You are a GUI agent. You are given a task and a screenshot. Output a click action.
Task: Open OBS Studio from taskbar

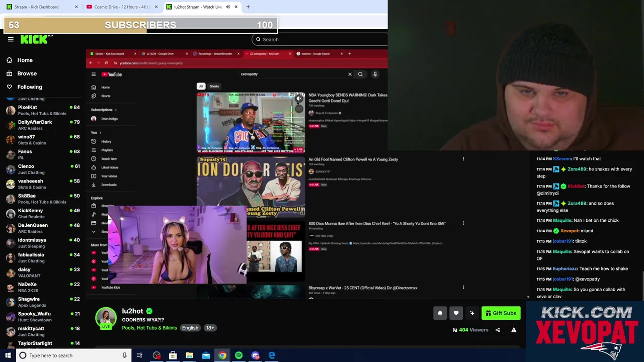pos(156,355)
